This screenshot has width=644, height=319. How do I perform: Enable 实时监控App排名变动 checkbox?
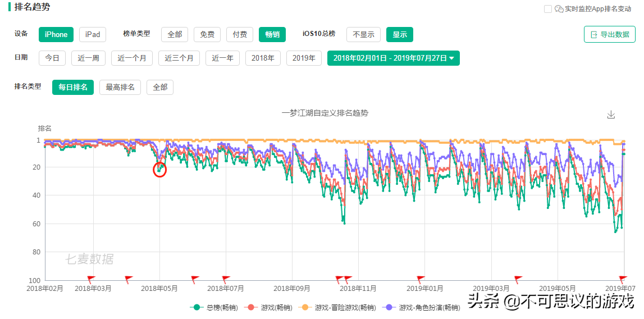click(548, 9)
